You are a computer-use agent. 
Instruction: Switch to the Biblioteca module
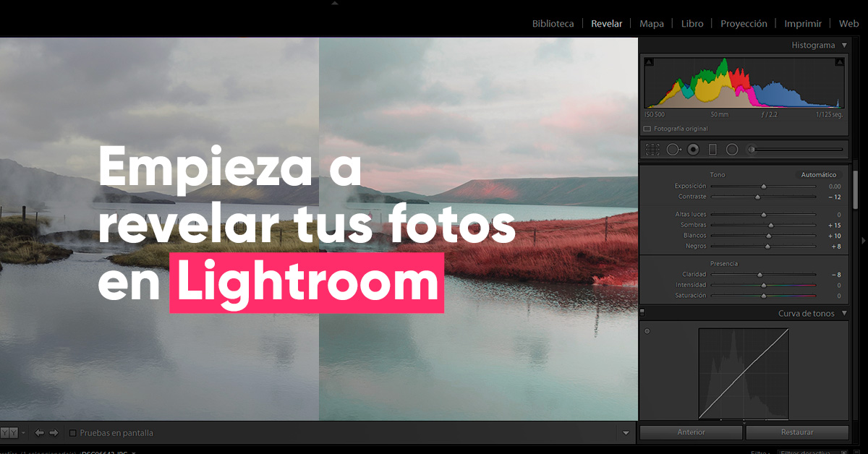[553, 24]
